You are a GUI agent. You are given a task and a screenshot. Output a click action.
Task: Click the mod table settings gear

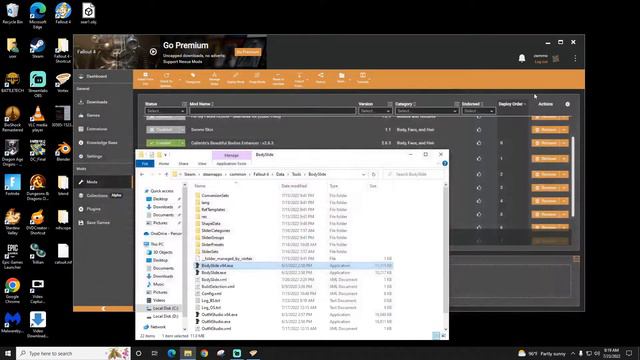(x=567, y=104)
